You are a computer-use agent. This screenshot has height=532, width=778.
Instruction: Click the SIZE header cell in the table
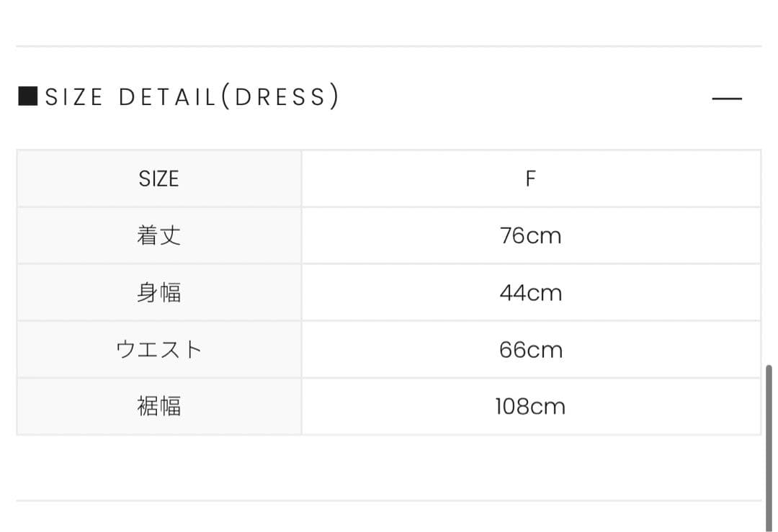coord(158,178)
